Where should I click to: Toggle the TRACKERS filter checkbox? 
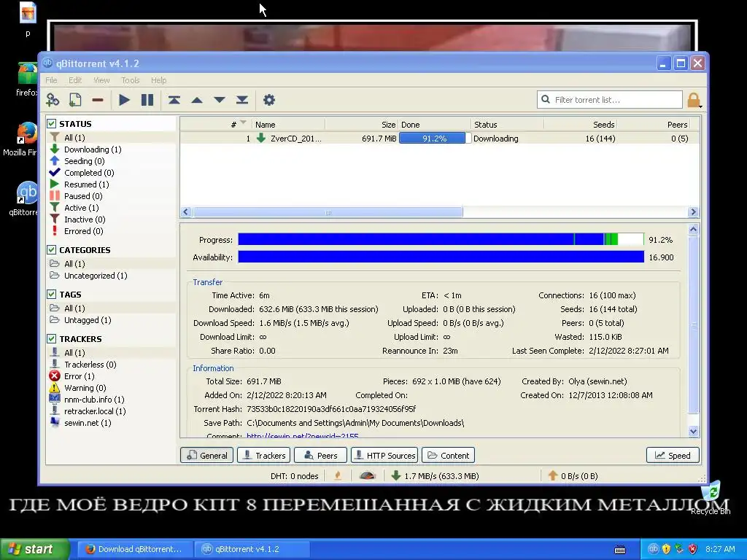point(52,338)
